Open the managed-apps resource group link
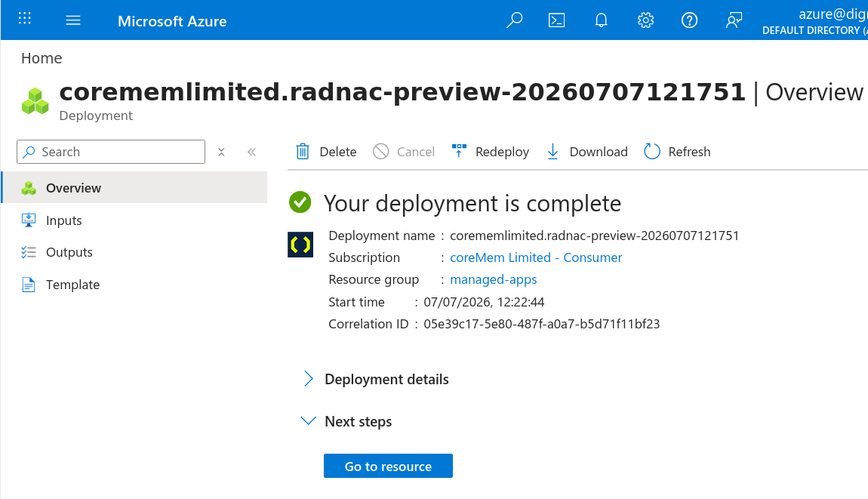This screenshot has width=868, height=499. [x=493, y=279]
